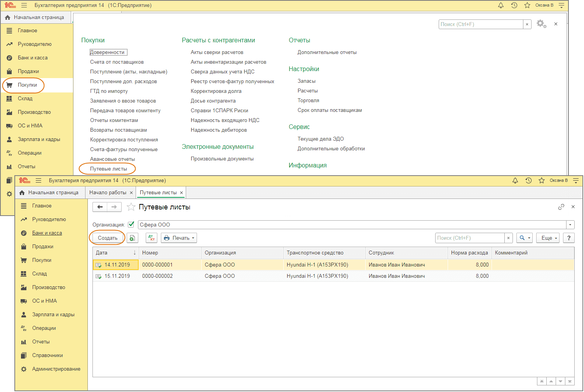The width and height of the screenshot is (584, 392).
Task: Open Администрирование in front window sidebar
Action: [56, 369]
